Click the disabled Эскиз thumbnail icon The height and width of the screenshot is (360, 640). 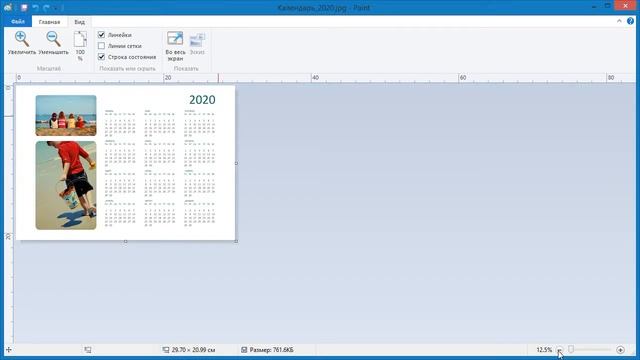pyautogui.click(x=197, y=43)
